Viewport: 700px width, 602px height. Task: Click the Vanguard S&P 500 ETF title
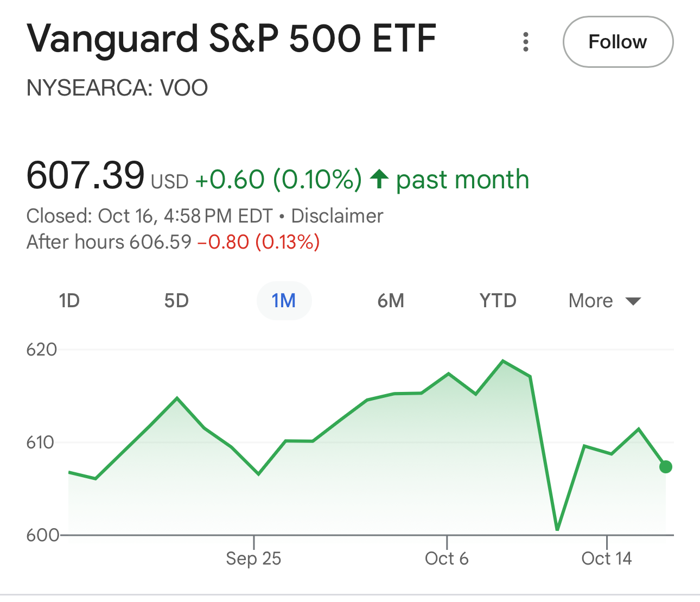click(x=232, y=39)
